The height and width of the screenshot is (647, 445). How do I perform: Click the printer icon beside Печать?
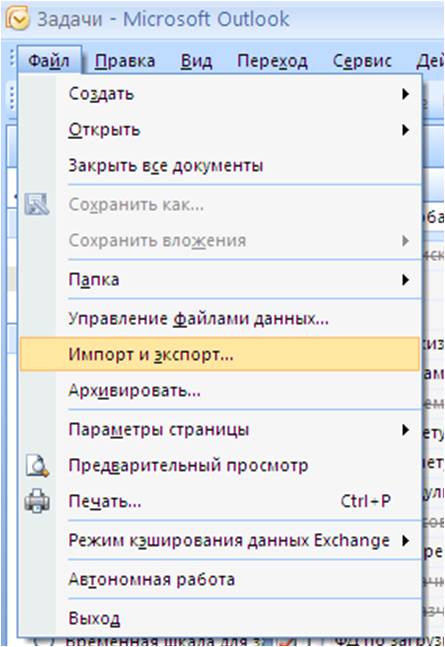pos(37,501)
